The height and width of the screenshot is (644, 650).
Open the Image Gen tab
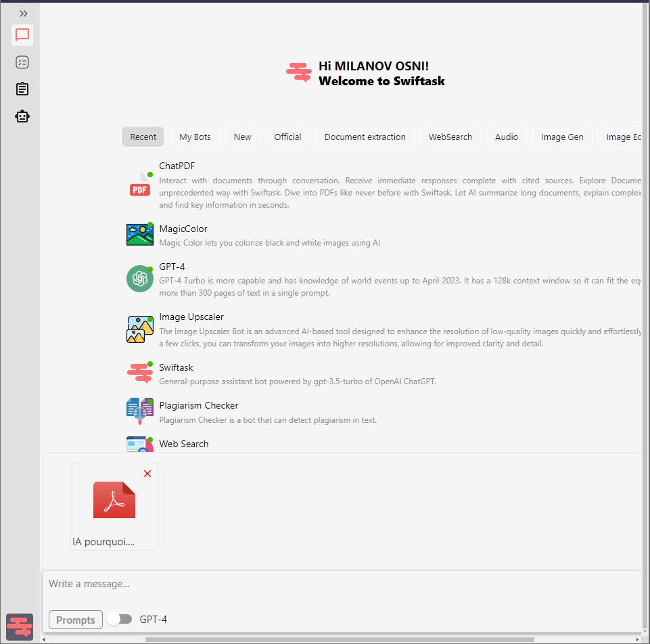pos(562,137)
